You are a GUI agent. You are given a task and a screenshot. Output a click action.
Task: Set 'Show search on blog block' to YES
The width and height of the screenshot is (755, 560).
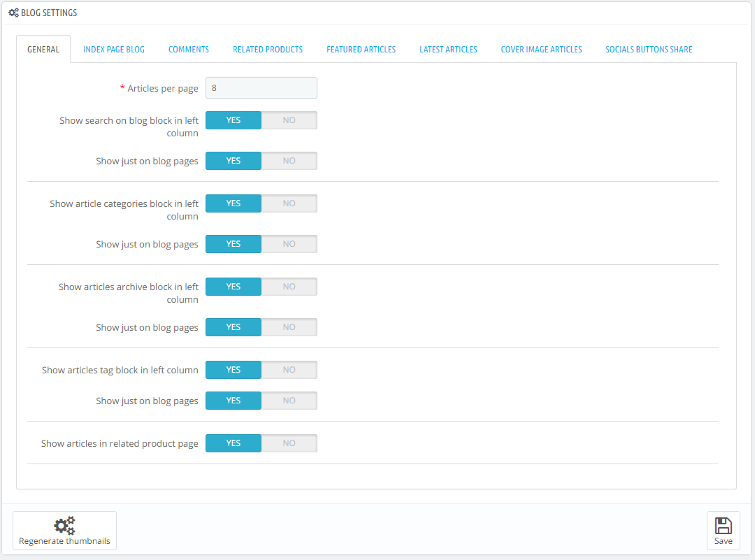point(233,120)
